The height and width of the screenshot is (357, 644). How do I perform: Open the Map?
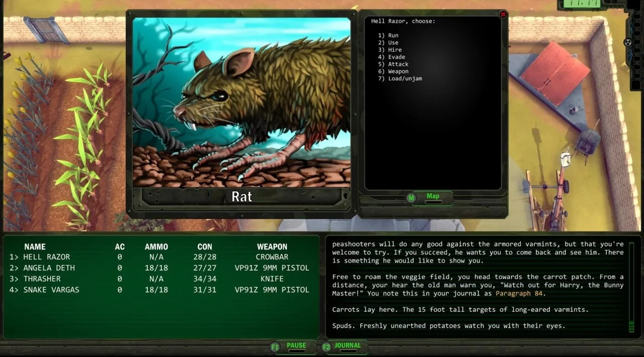click(433, 197)
